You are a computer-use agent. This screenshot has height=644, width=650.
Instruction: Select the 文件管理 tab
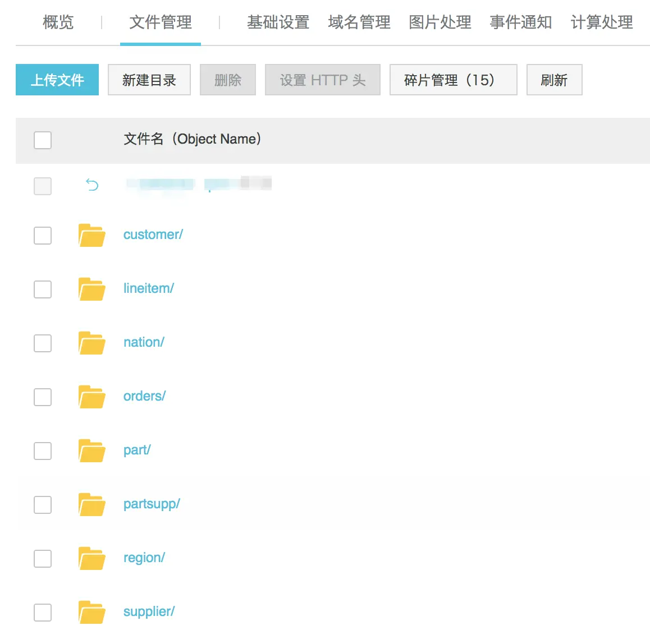(x=161, y=22)
